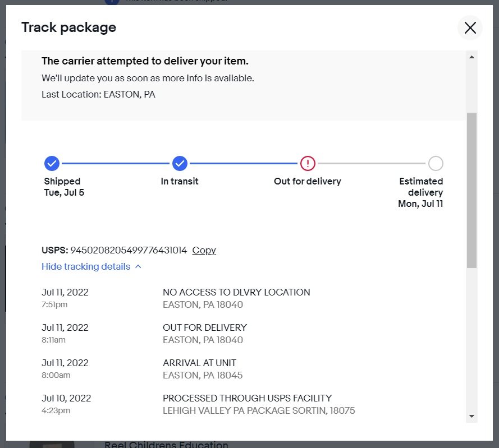Copy the USPS tracking number

tap(204, 250)
